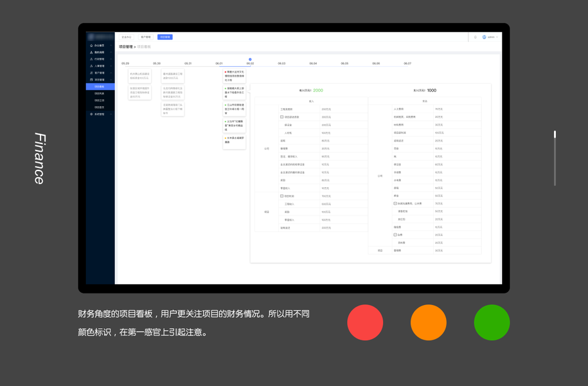Select the 06.05 date on the timeline
The width and height of the screenshot is (588, 386).
tap(344, 64)
